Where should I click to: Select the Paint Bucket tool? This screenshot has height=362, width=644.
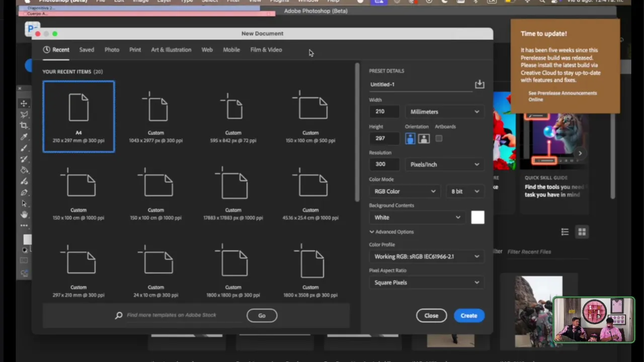click(24, 170)
